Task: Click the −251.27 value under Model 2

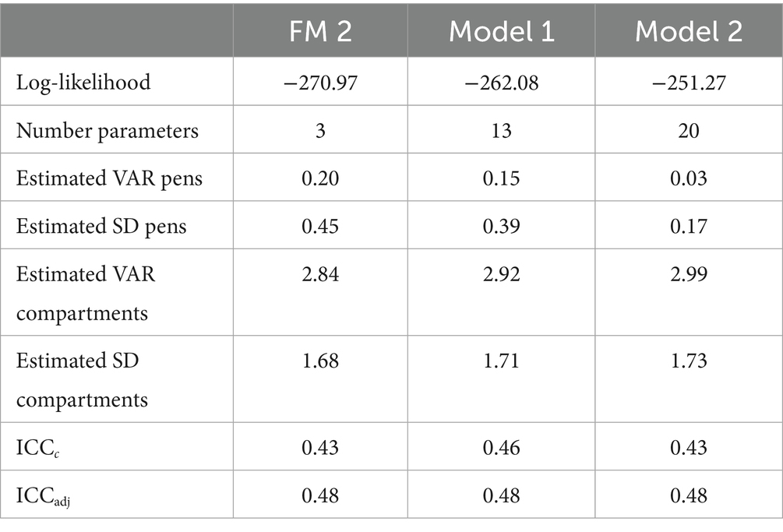Action: pyautogui.click(x=689, y=83)
